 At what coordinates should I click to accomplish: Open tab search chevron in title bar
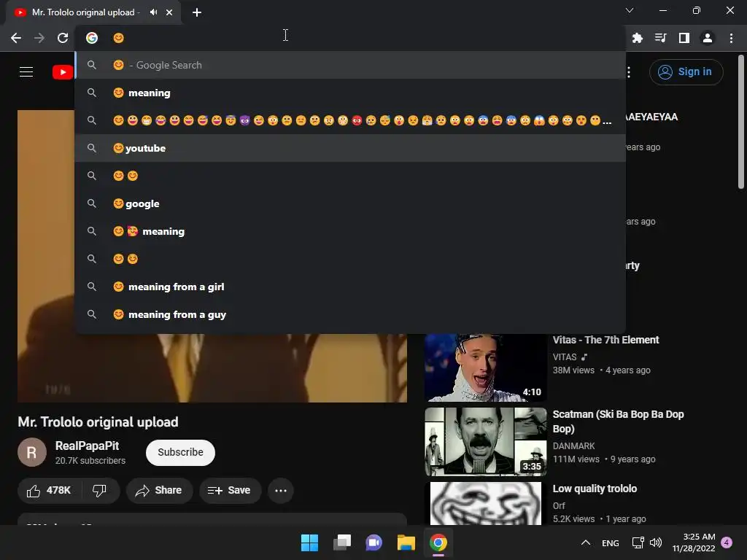(x=630, y=10)
